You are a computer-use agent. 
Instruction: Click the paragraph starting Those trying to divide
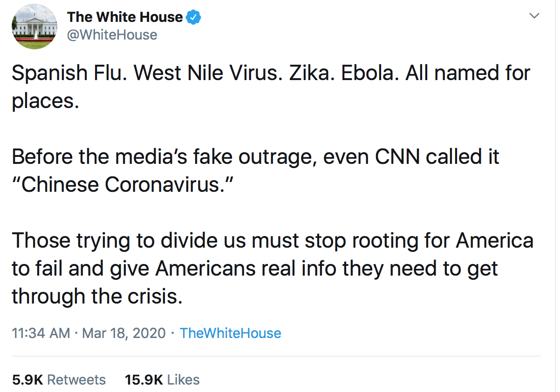click(273, 269)
